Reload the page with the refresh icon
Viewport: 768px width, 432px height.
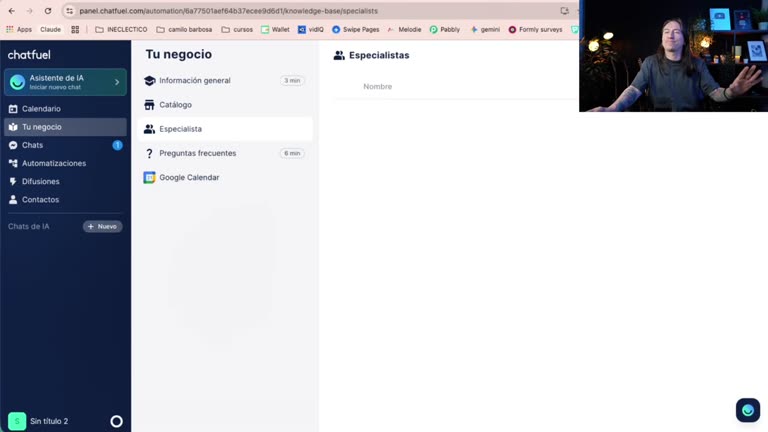tap(48, 11)
